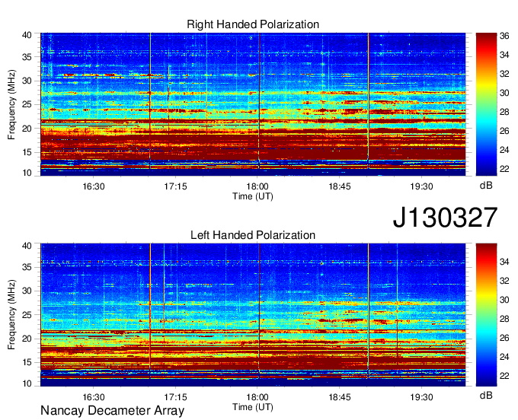
Task: Click the Left Handed plot's color bar
Action: [486, 315]
